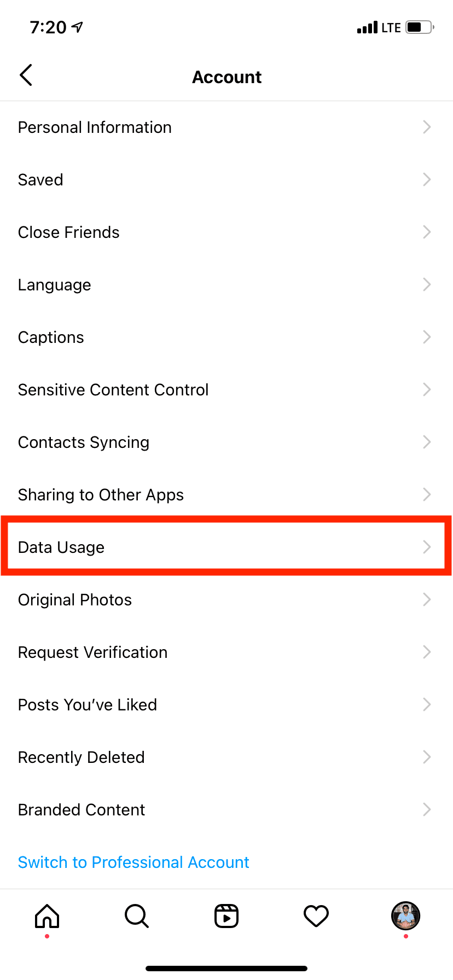This screenshot has height=980, width=453.
Task: Switch to Professional Account link
Action: pos(133,862)
